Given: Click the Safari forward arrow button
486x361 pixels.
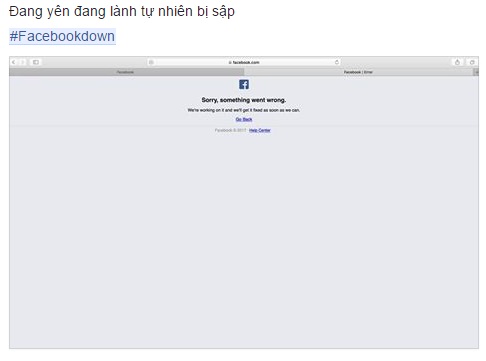Looking at the screenshot, I should pos(22,62).
